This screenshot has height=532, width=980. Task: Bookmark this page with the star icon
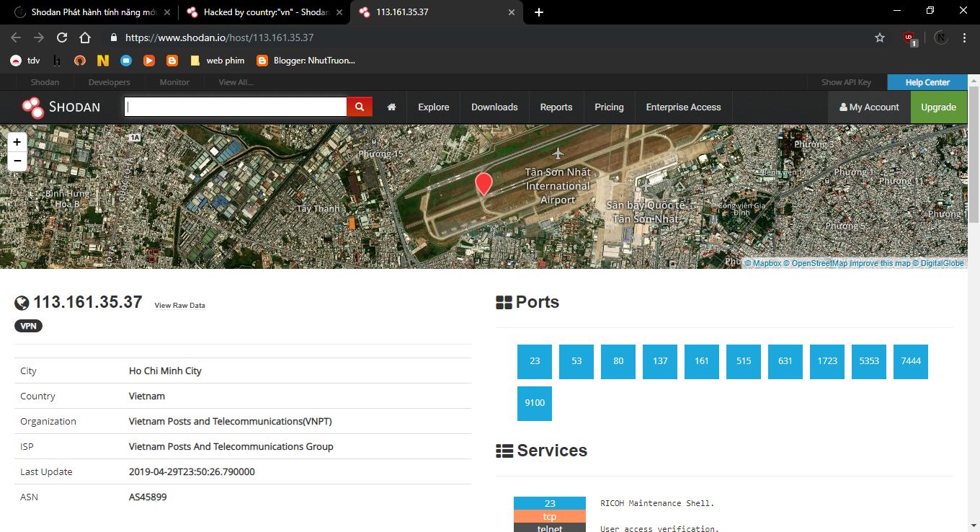click(880, 37)
